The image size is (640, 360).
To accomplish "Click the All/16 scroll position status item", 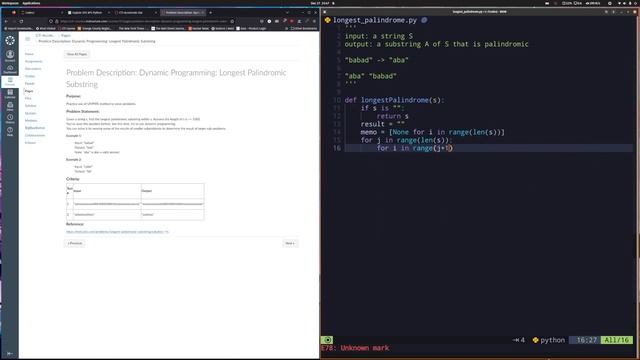I will click(x=617, y=340).
